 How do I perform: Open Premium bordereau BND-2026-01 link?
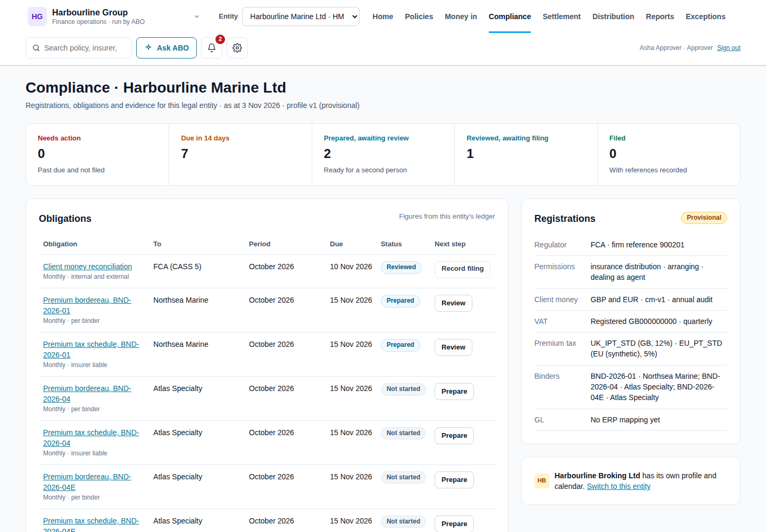(87, 305)
